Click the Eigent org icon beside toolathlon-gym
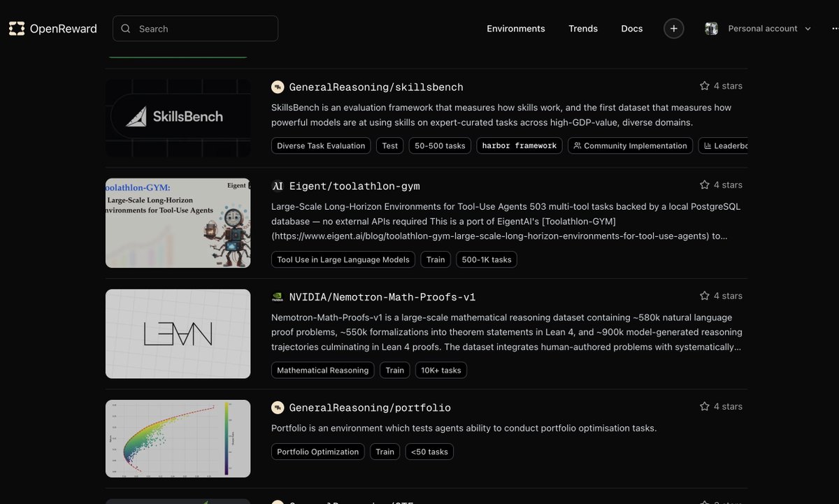 coord(278,186)
